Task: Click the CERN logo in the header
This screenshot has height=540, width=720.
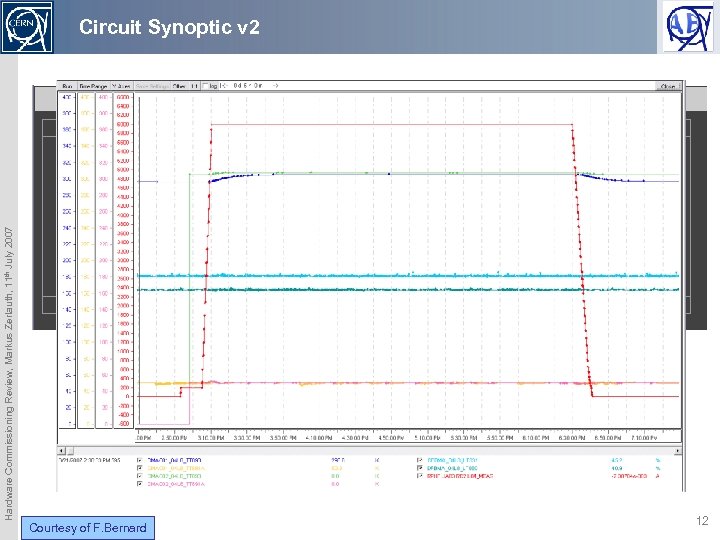Action: pyautogui.click(x=27, y=27)
